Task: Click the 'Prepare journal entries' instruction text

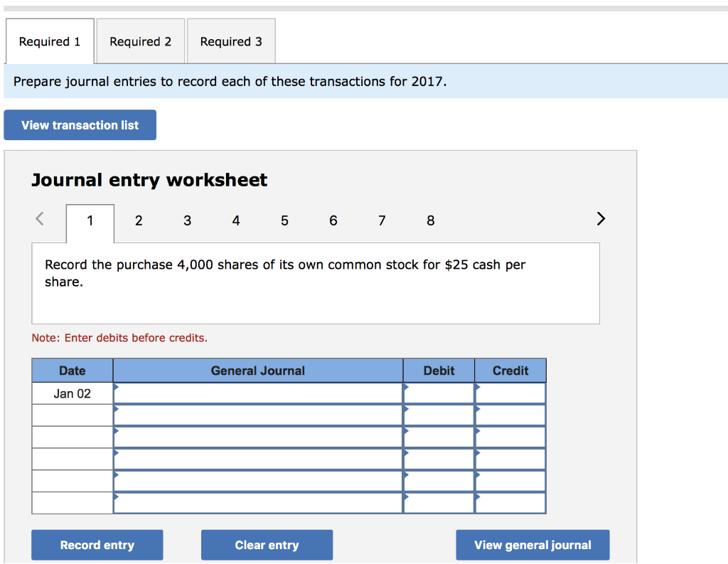Action: point(230,81)
